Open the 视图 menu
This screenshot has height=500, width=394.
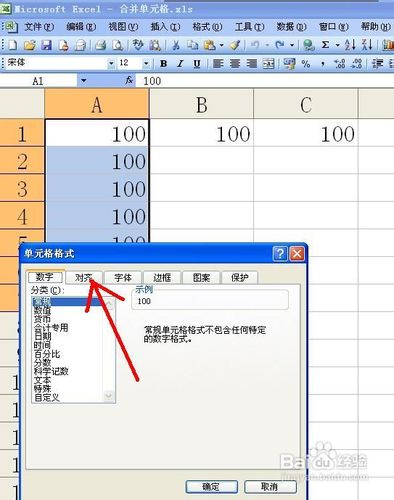[x=123, y=27]
